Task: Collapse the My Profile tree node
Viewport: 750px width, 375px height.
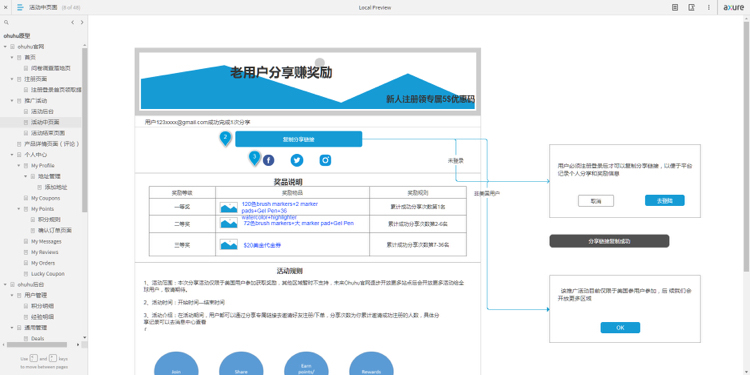Action: pyautogui.click(x=19, y=165)
